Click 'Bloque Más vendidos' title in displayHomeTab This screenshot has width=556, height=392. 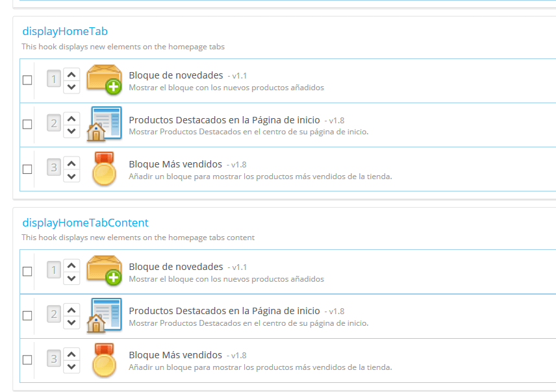point(175,164)
